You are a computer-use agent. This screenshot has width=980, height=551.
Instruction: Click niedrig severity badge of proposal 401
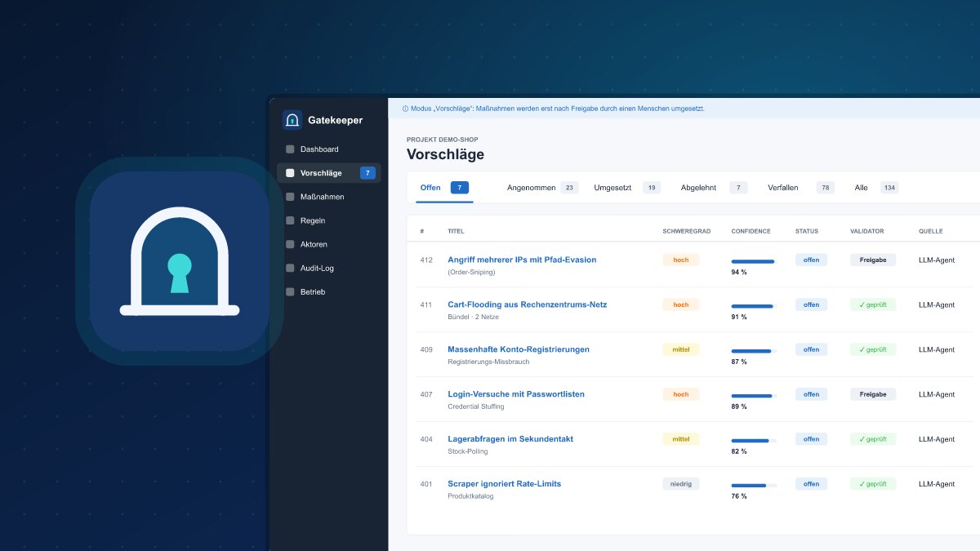(681, 484)
